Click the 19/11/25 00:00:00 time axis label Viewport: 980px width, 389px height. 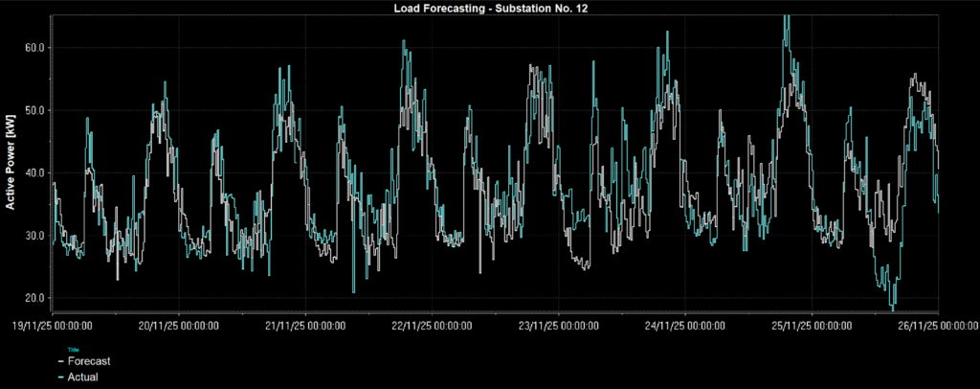(x=53, y=327)
